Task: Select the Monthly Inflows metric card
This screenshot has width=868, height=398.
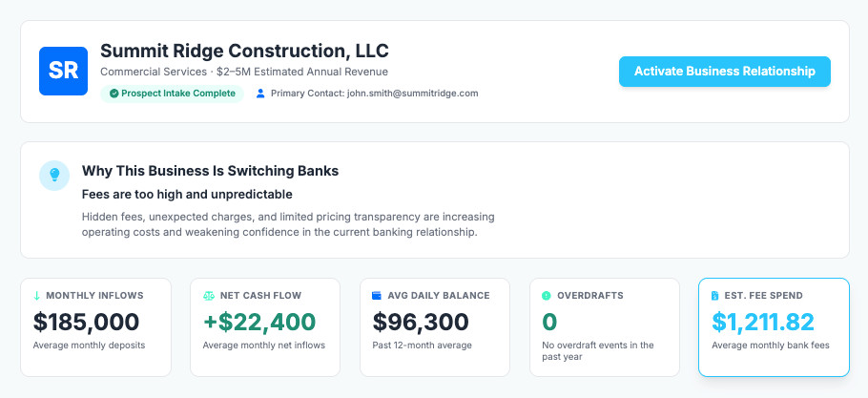Action: 95,326
